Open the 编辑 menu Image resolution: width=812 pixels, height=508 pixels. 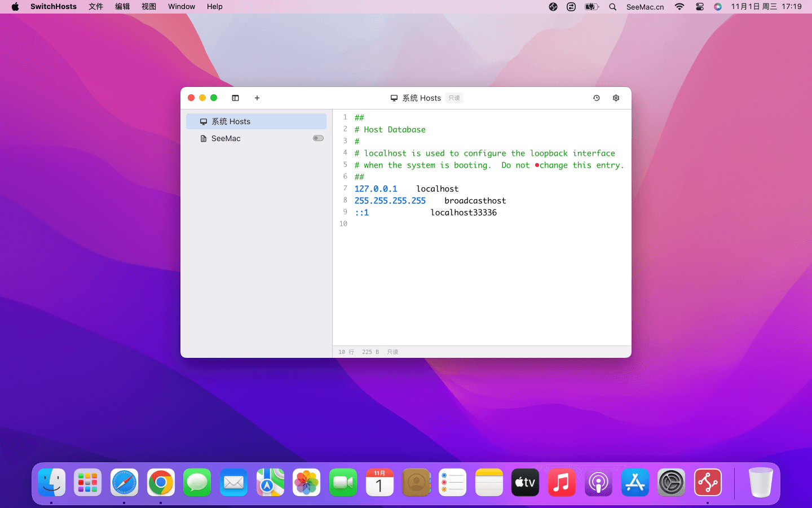pyautogui.click(x=122, y=7)
